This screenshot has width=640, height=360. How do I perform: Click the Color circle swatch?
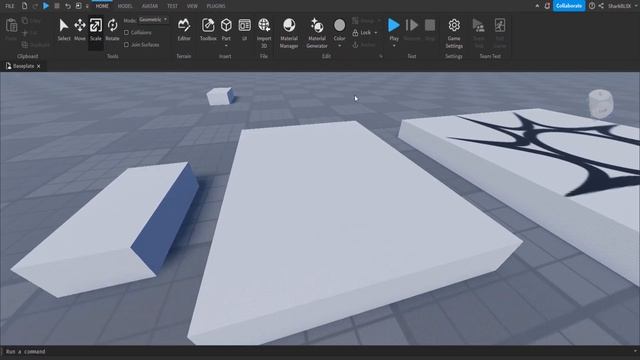tap(339, 25)
